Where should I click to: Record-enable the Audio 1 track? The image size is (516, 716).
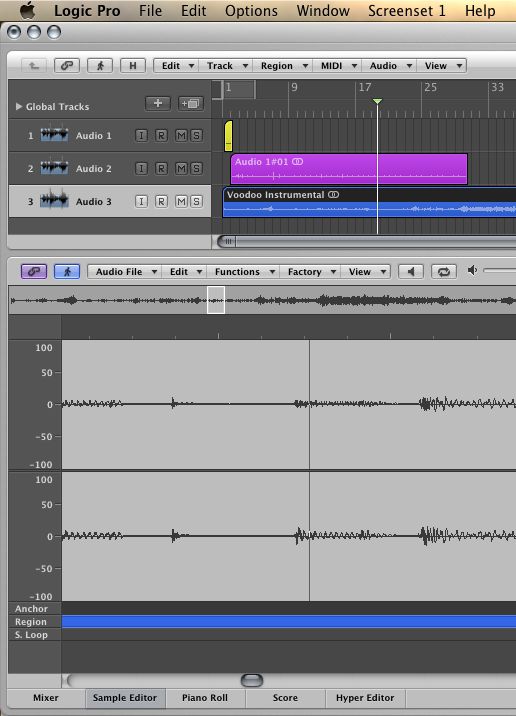pyautogui.click(x=161, y=136)
